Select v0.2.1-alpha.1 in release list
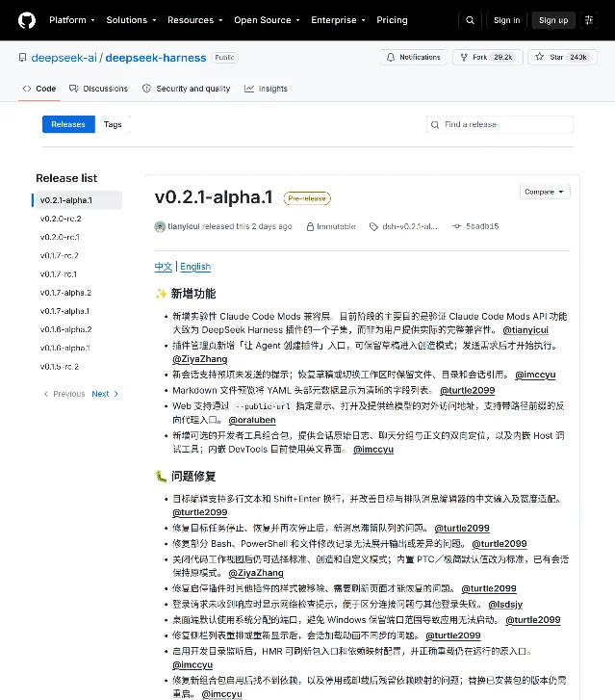The image size is (615, 700). [77, 200]
